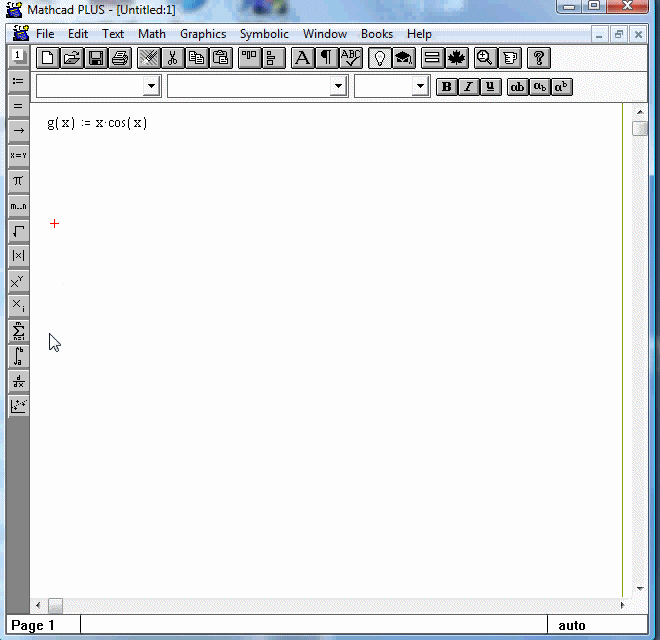This screenshot has width=660, height=640.
Task: Click the scissors Cut icon
Action: (x=173, y=58)
